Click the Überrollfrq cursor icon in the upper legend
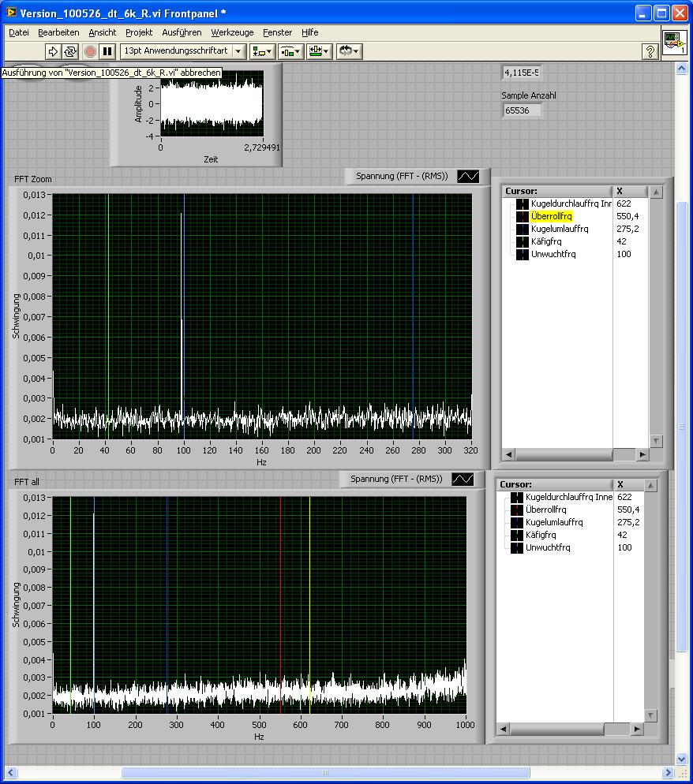 (521, 216)
